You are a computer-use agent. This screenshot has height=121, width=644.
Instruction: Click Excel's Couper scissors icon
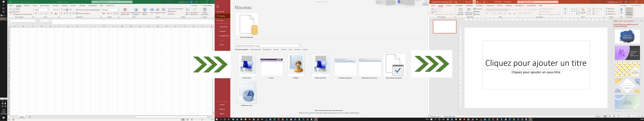[14, 9]
